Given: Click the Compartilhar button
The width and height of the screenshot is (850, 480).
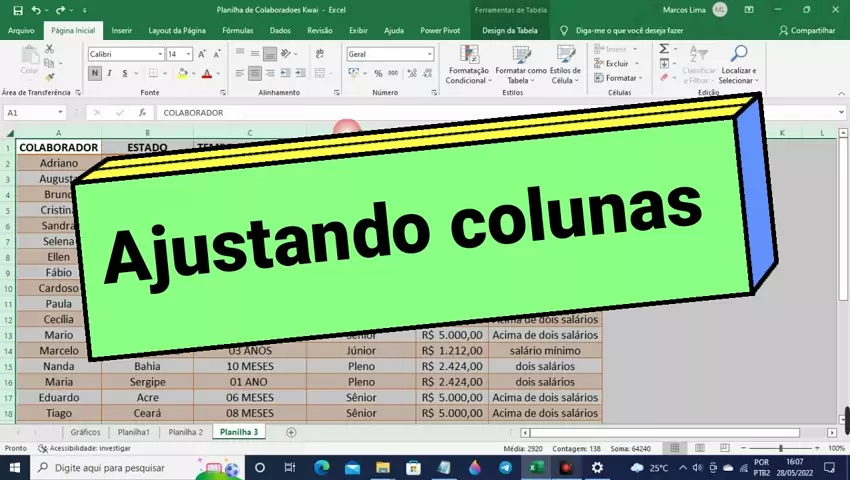Looking at the screenshot, I should coord(806,31).
